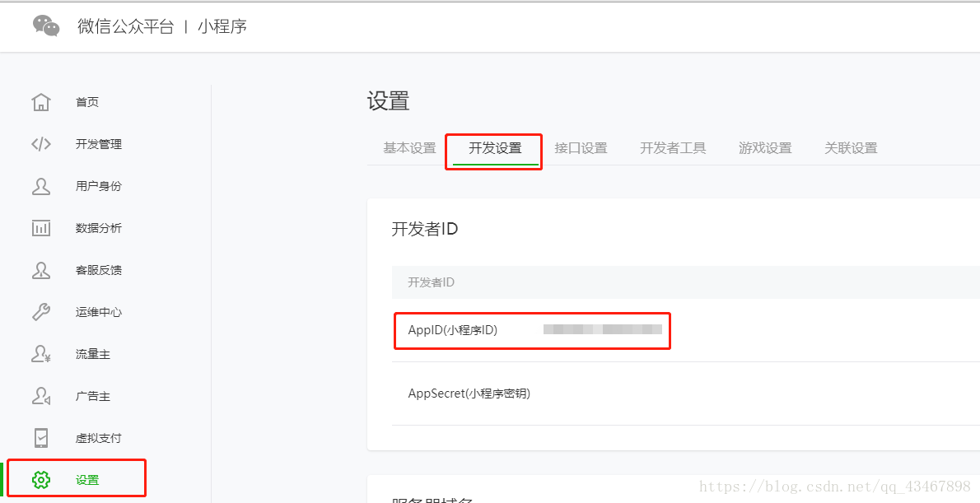Click the 数据分析 bar chart icon
This screenshot has width=980, height=503.
click(41, 227)
